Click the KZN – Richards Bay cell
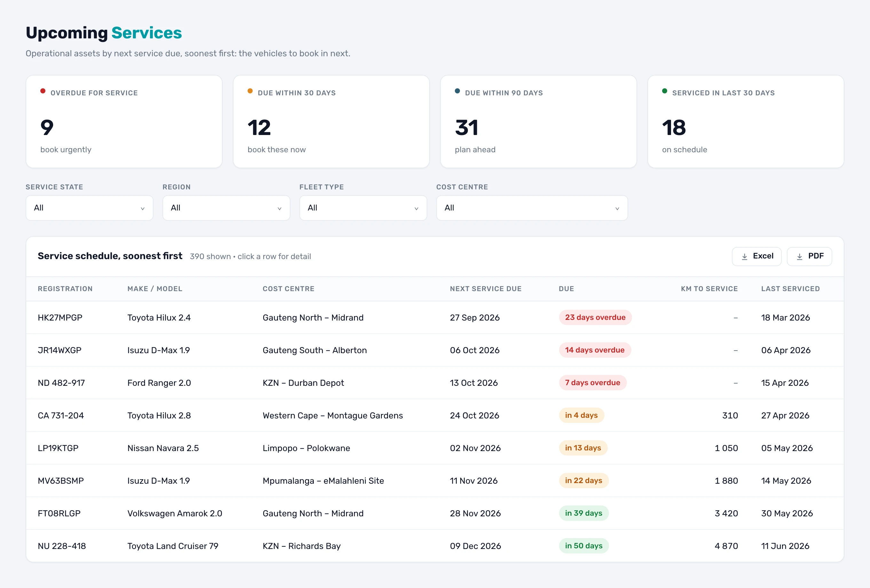 (302, 546)
